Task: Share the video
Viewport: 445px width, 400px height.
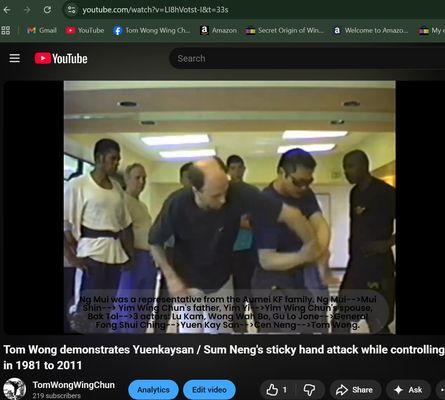Action: pyautogui.click(x=355, y=390)
